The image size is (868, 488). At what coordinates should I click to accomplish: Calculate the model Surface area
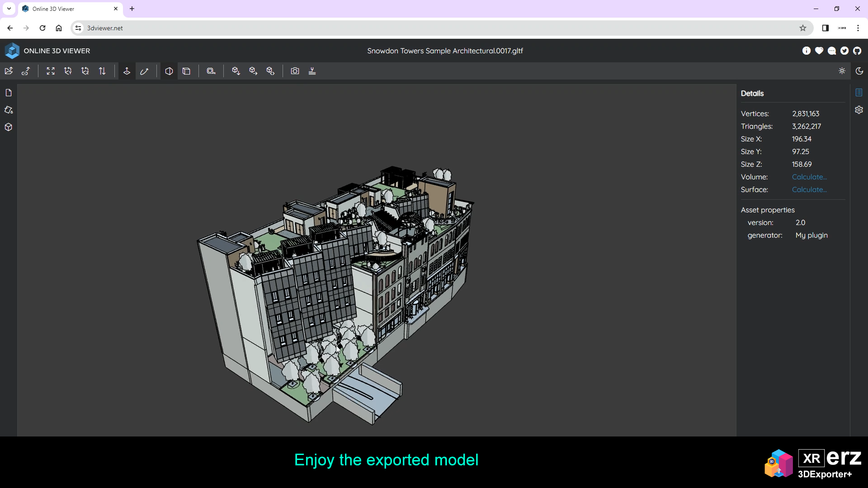[809, 190]
